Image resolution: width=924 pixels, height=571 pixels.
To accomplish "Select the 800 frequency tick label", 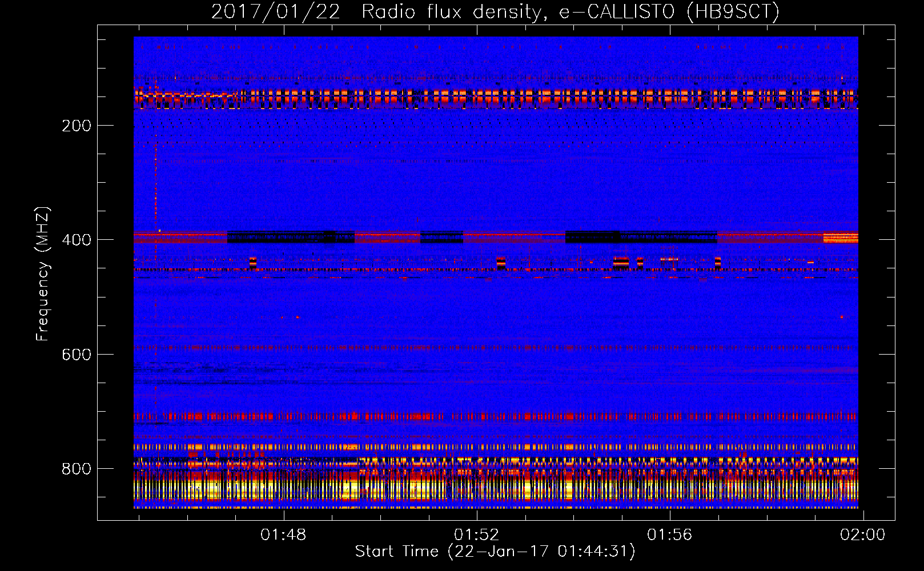I will pyautogui.click(x=77, y=469).
